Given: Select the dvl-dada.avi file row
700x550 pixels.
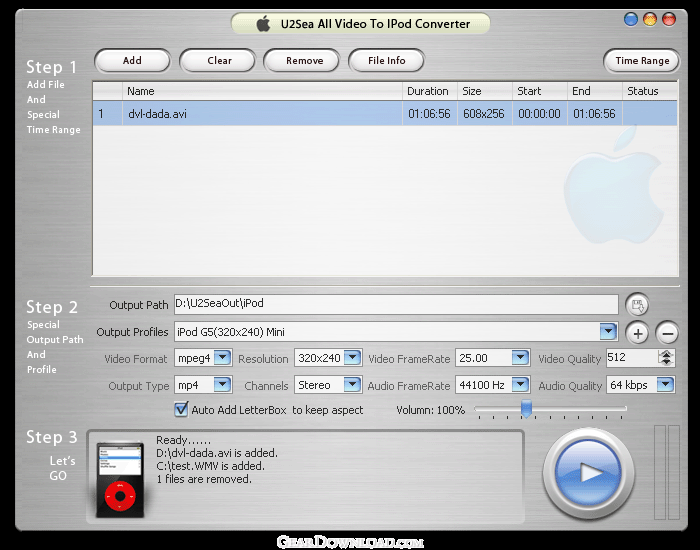Looking at the screenshot, I should [385, 113].
